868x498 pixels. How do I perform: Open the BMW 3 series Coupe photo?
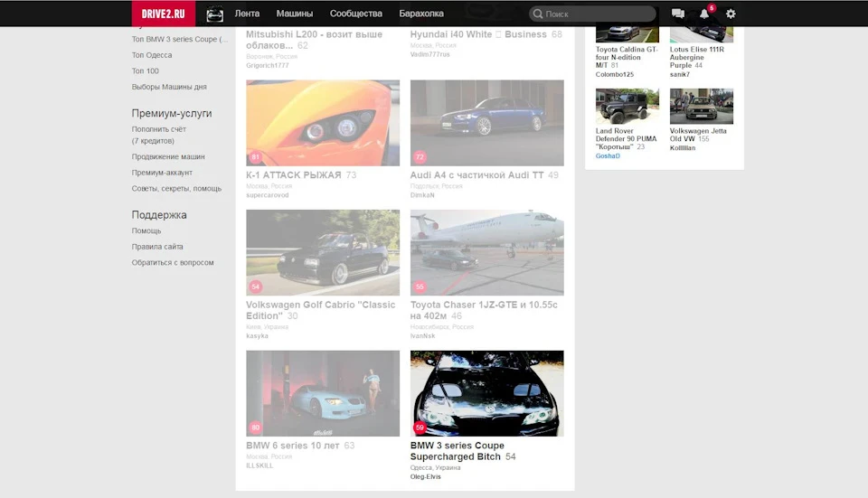point(487,393)
